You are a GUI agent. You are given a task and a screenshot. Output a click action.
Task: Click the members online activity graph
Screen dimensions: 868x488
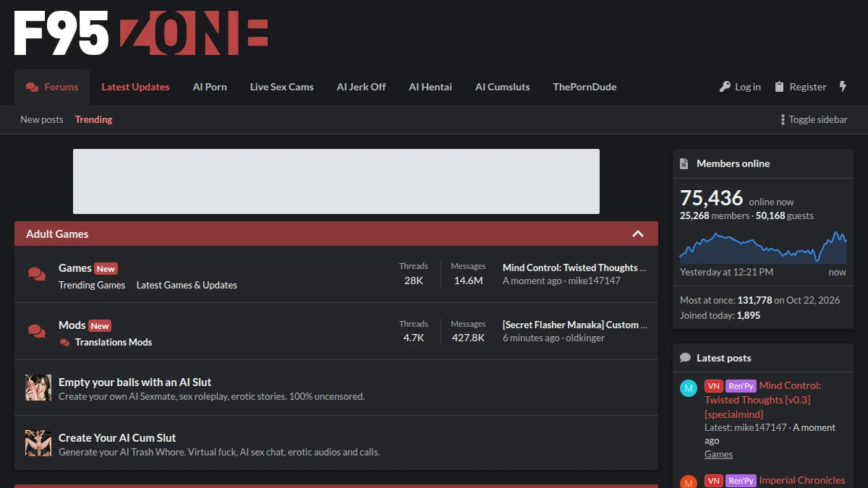point(762,247)
